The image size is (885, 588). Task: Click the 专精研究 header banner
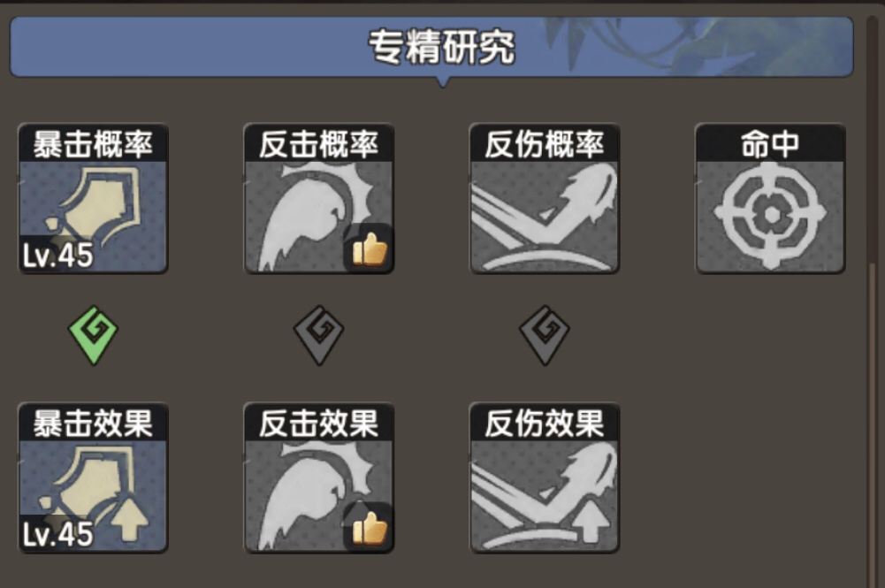pos(431,47)
